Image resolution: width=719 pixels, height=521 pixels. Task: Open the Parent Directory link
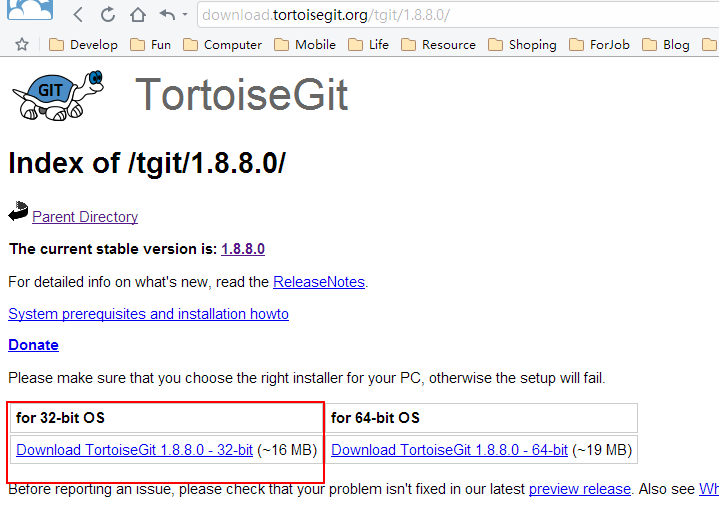tap(85, 217)
